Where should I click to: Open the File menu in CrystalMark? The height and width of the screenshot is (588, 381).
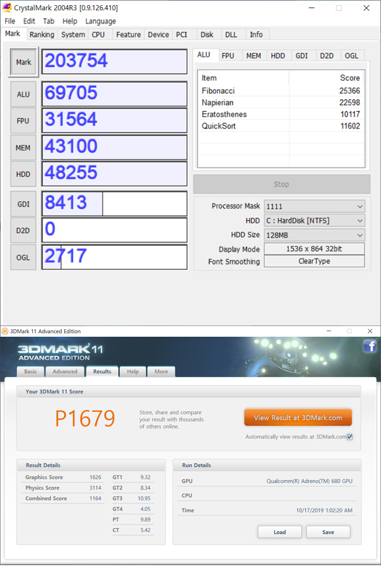[10, 21]
